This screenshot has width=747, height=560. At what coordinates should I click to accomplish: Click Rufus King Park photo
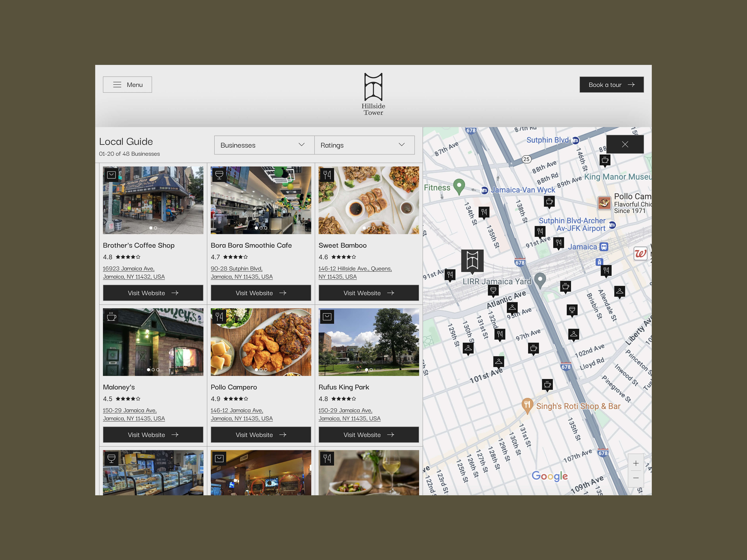(369, 342)
